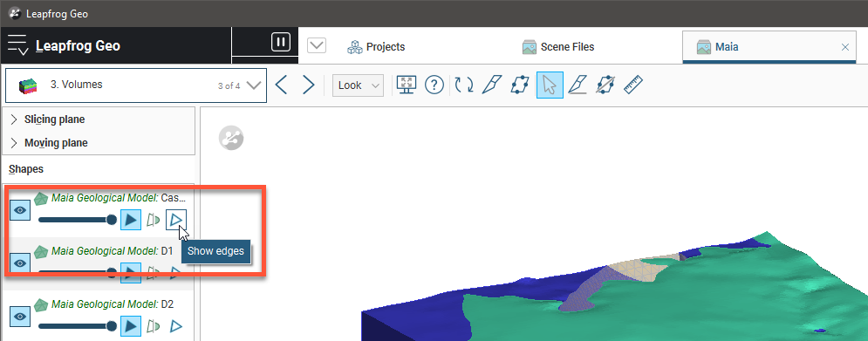868x341 pixels.
Task: Click the pause processing icon
Action: click(x=281, y=42)
